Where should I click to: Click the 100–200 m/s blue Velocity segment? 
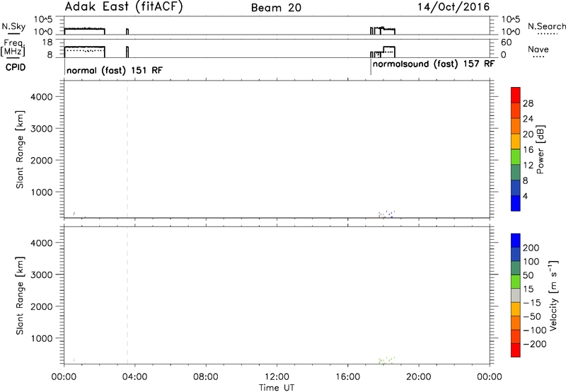516,254
